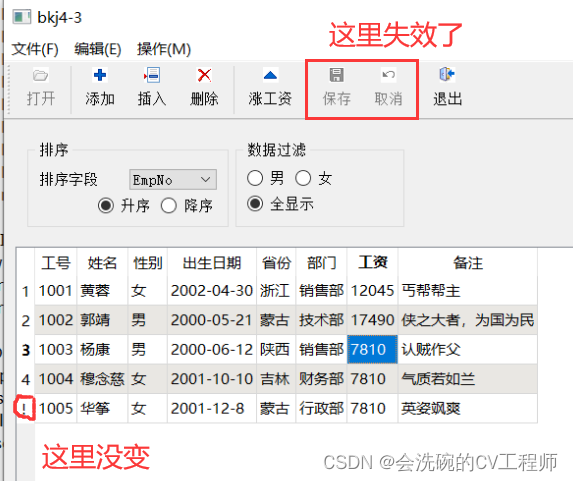The image size is (573, 481).
Task: Click birth date cell 2000-06-12
Action: pyautogui.click(x=212, y=349)
